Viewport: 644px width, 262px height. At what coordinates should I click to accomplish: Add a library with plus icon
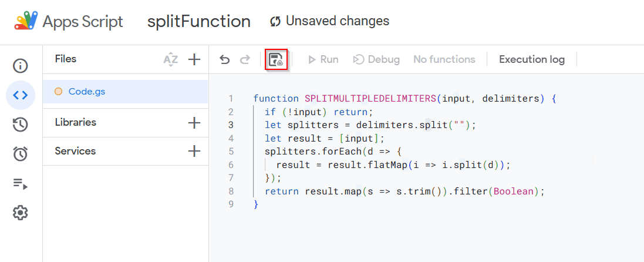click(x=194, y=123)
